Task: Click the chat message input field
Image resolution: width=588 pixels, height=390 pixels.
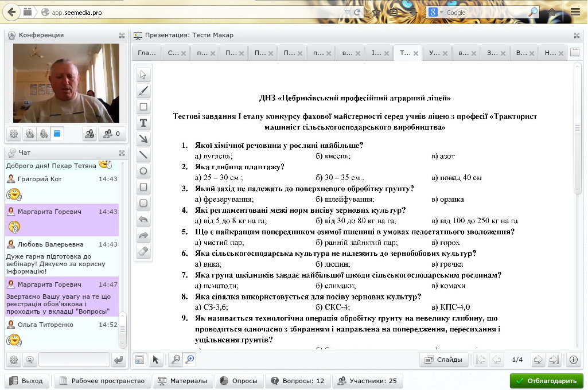Action: [x=73, y=360]
